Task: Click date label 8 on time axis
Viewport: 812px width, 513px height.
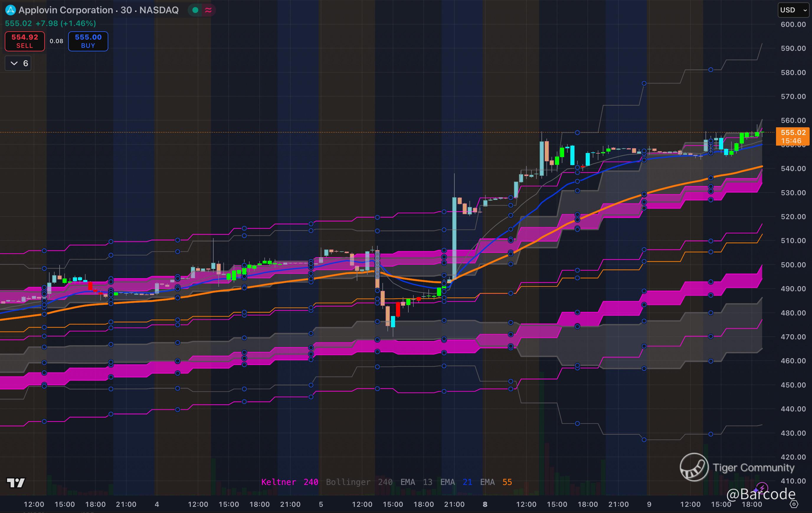Action: tap(485, 504)
